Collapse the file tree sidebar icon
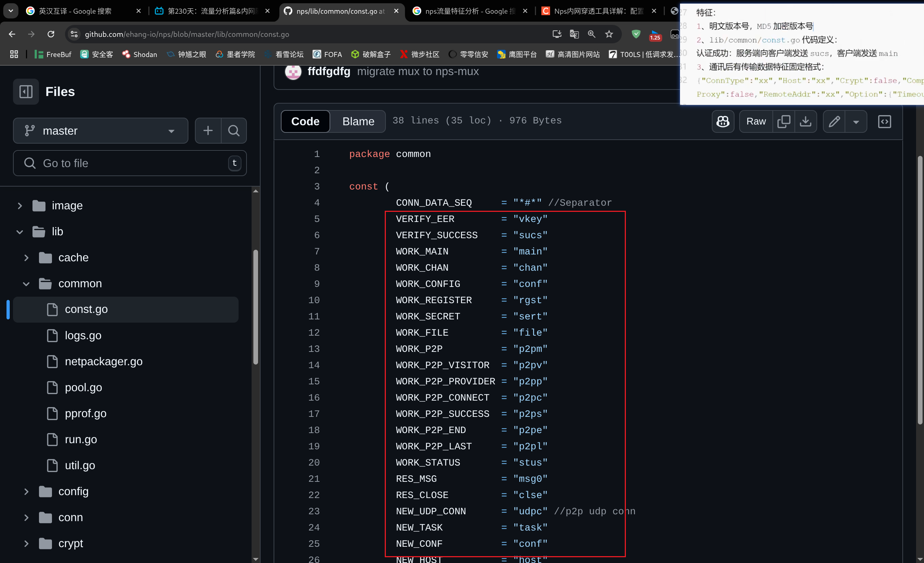The width and height of the screenshot is (924, 563). [x=26, y=91]
